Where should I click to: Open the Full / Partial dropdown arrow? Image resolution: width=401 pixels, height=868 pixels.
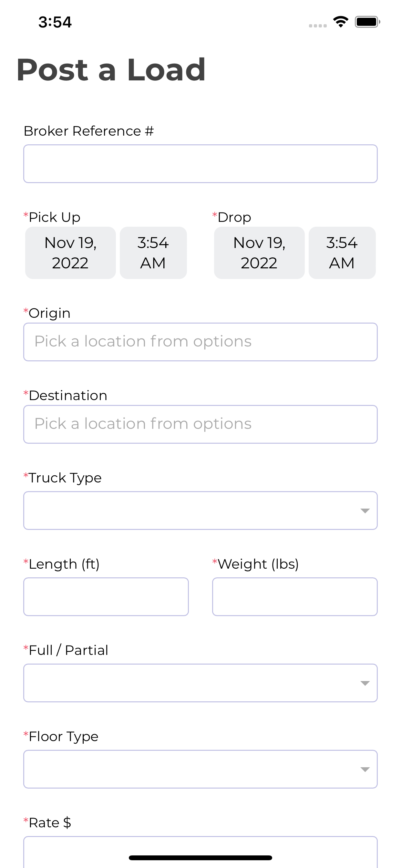coord(365,683)
